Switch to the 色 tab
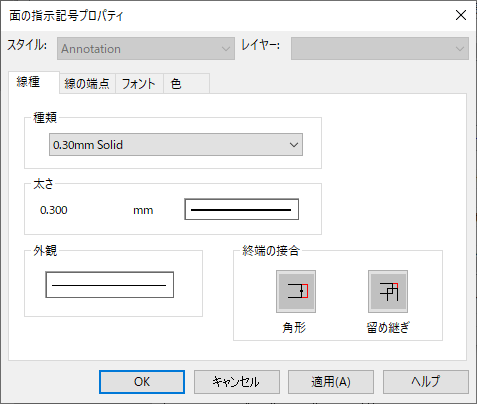Screen dimensions: 477x404 (x=186, y=83)
